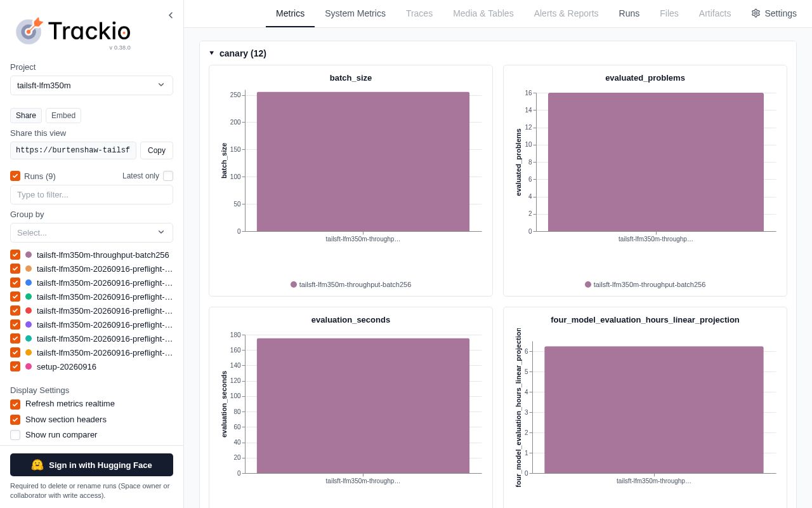This screenshot has width=812, height=508.
Task: Open the Group by select dropdown
Action: tap(91, 232)
